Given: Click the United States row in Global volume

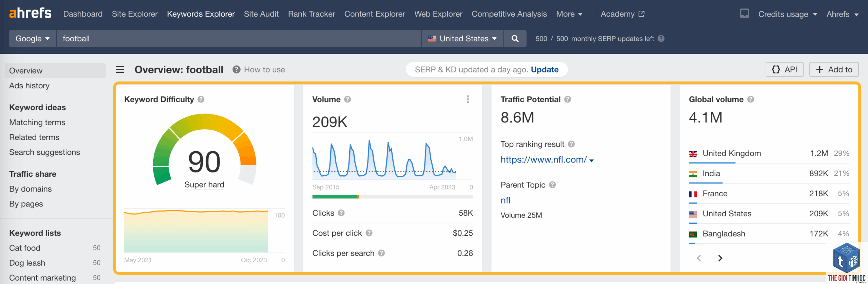Looking at the screenshot, I should pyautogui.click(x=769, y=214).
